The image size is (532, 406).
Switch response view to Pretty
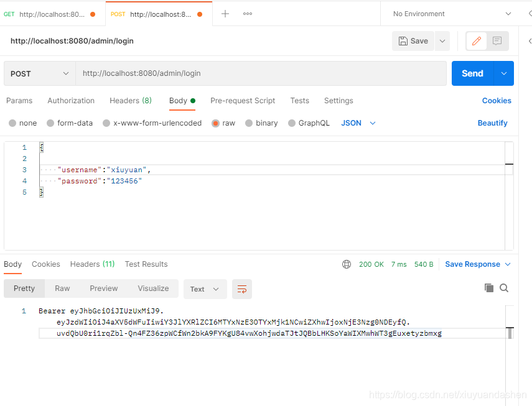[x=24, y=288]
